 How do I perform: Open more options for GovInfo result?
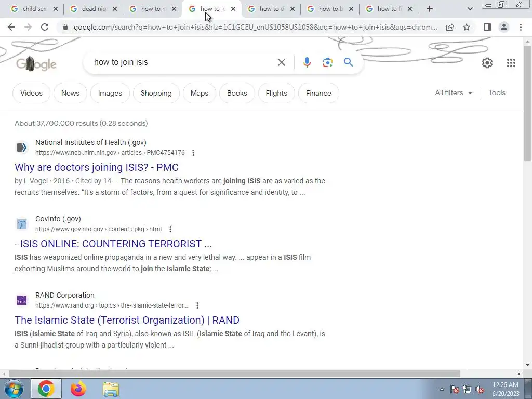click(x=170, y=229)
